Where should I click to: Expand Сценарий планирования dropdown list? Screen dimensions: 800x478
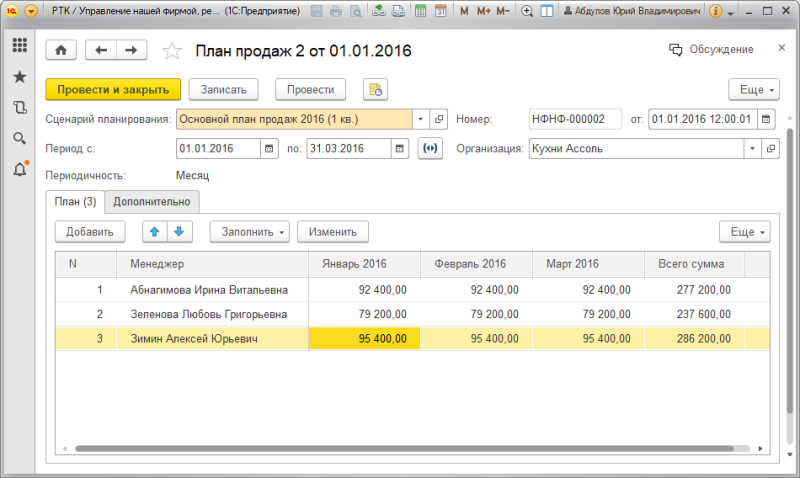click(x=420, y=119)
